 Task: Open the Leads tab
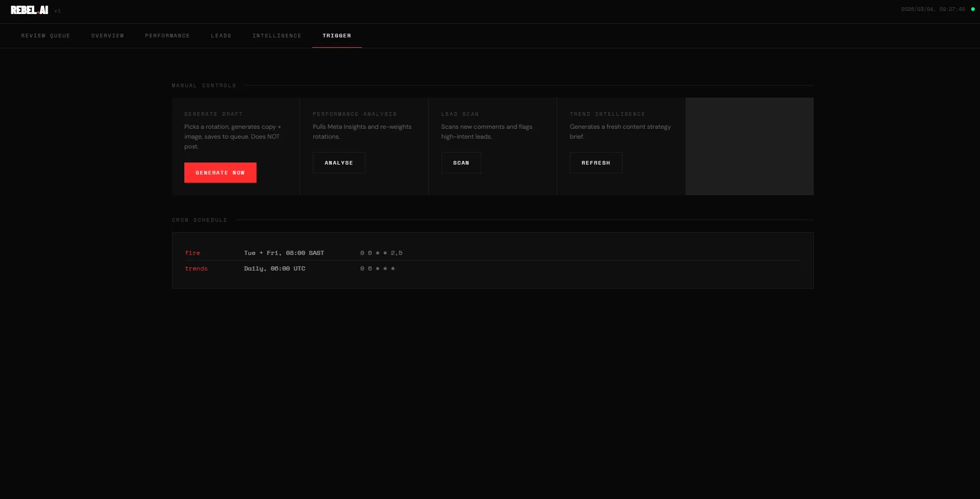pos(221,35)
